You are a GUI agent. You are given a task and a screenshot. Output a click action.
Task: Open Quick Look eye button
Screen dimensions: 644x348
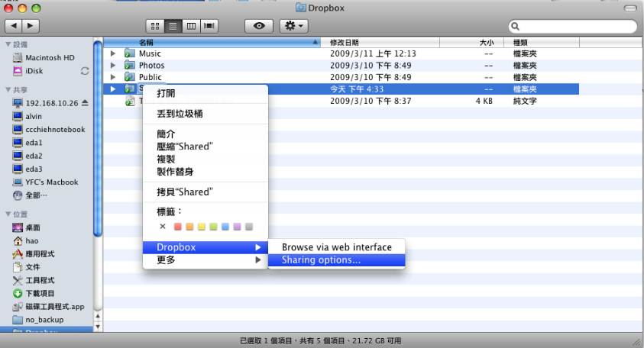pos(259,26)
